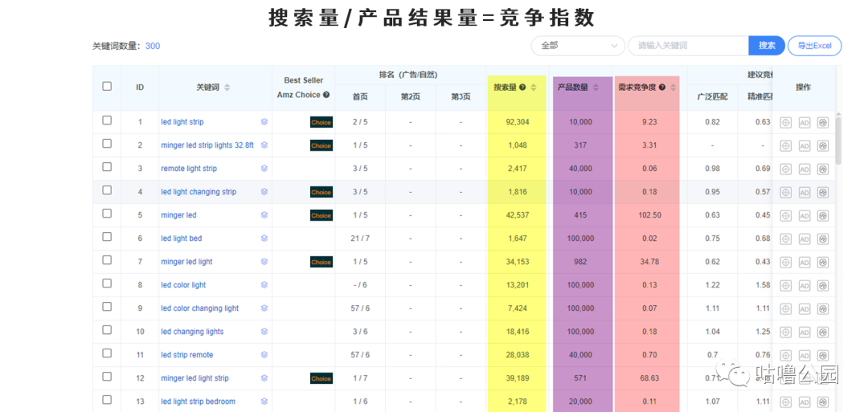Click demand competition value 34.78
868x412 pixels.
tap(650, 262)
